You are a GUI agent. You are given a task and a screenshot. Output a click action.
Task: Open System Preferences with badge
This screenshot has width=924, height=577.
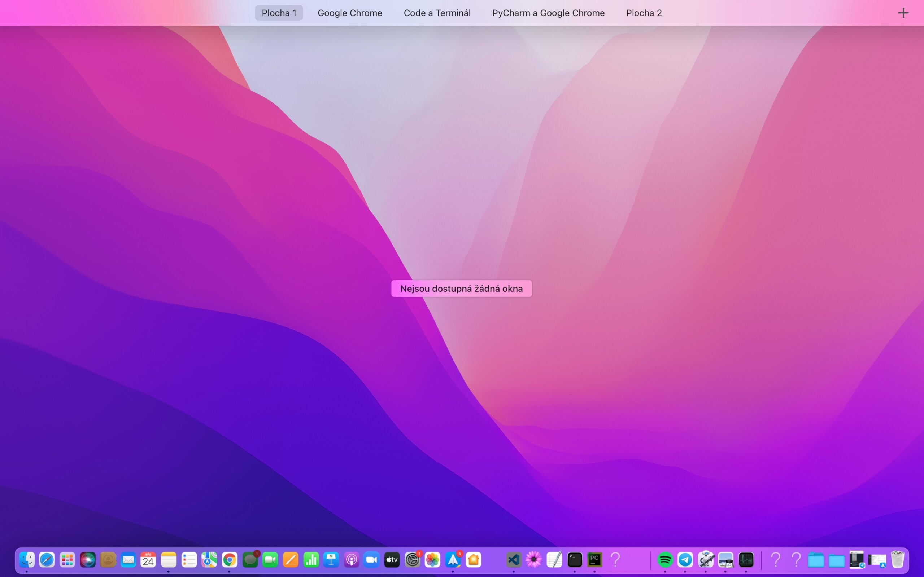(412, 560)
